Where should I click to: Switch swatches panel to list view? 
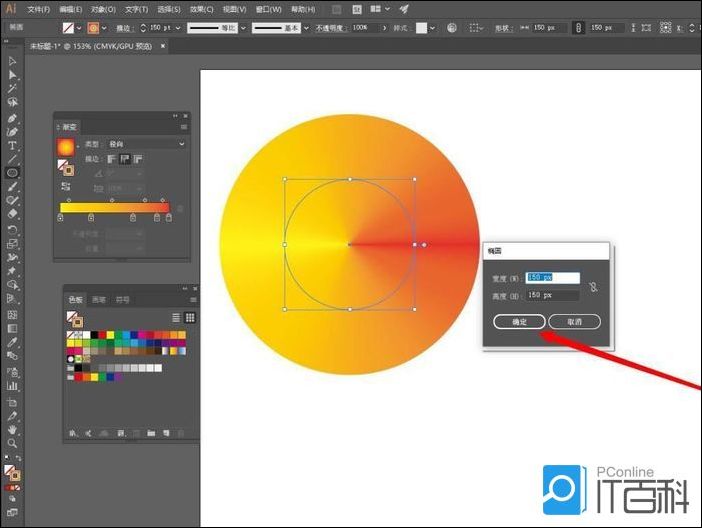pyautogui.click(x=176, y=317)
